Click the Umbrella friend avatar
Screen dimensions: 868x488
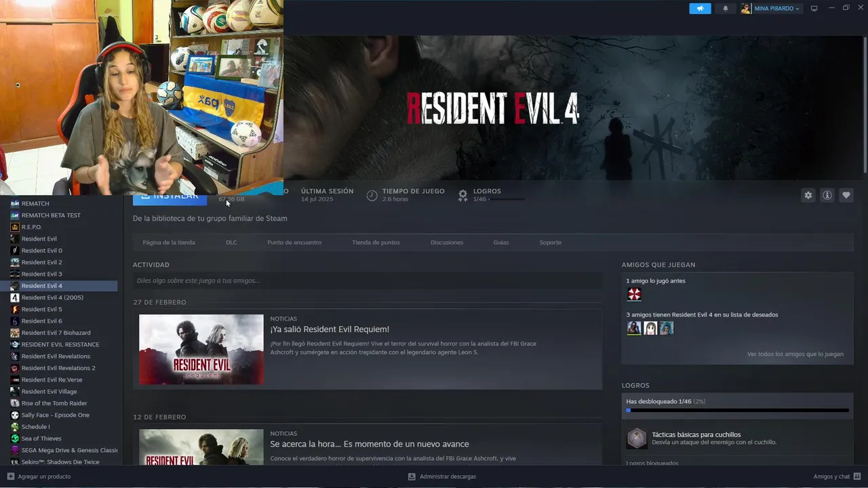coord(634,294)
